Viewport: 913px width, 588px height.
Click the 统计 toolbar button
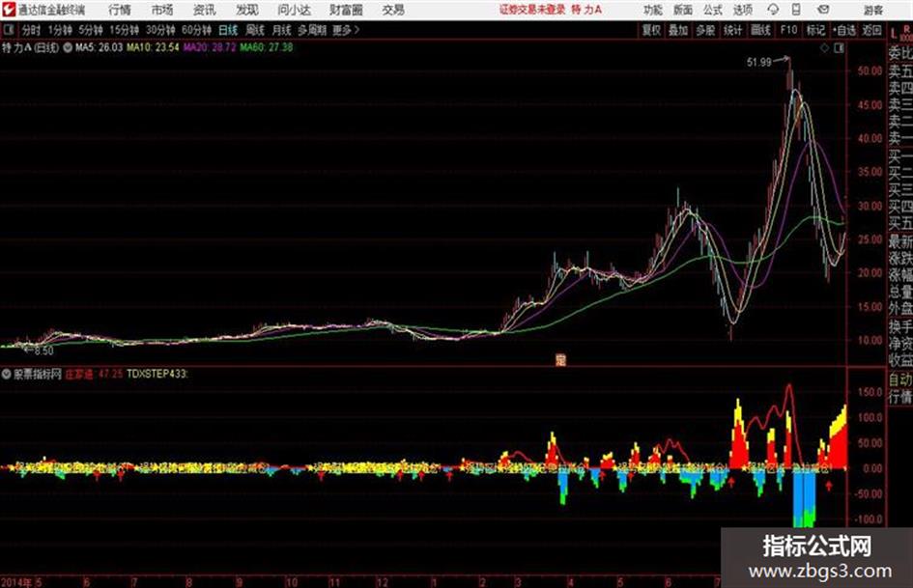[732, 30]
